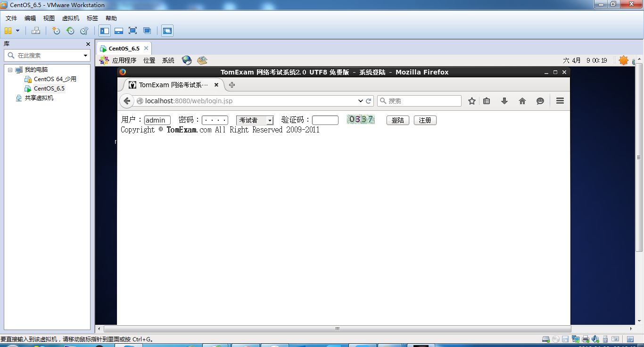The width and height of the screenshot is (644, 347).
Task: Go back one page in Firefox
Action: point(127,101)
